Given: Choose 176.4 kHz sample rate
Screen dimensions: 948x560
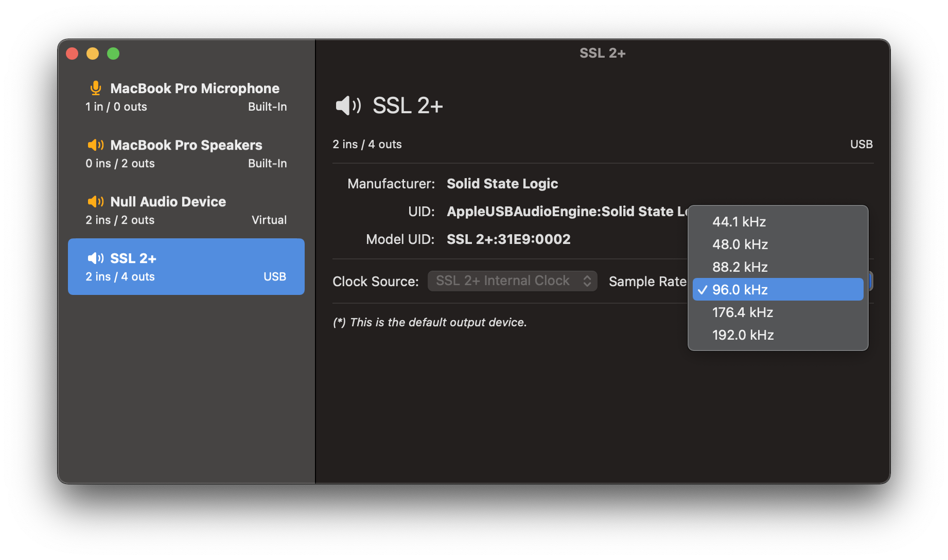Looking at the screenshot, I should (x=778, y=312).
